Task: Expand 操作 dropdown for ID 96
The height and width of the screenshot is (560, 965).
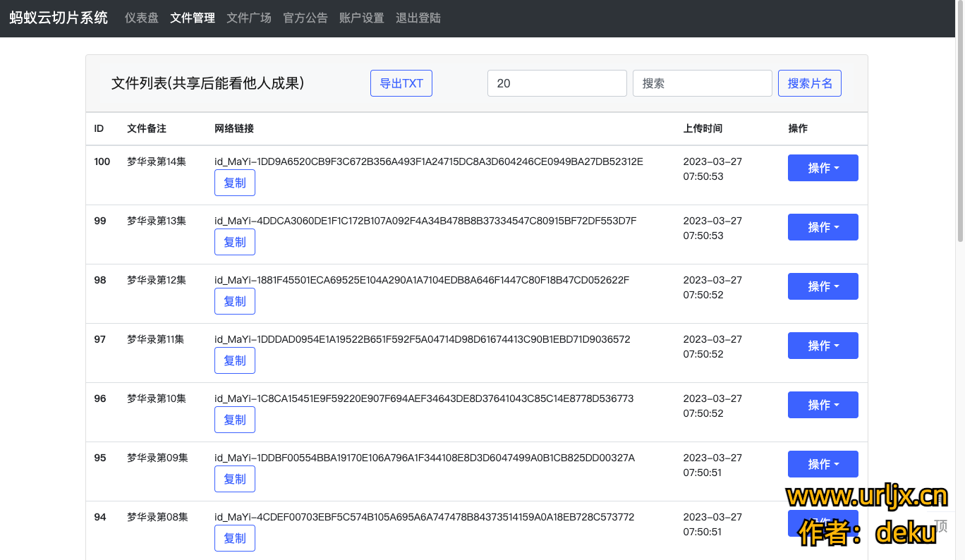Action: 823,405
